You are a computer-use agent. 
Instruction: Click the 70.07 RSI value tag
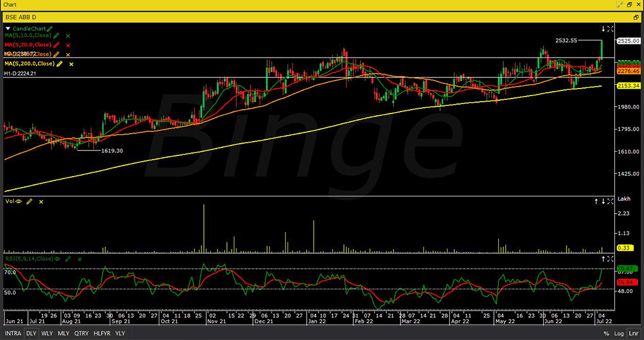pos(628,269)
